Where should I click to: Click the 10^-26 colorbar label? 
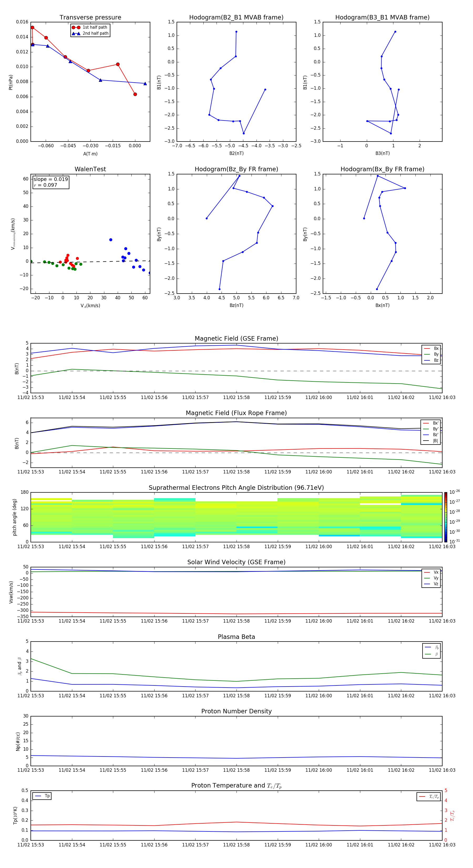[x=455, y=492]
